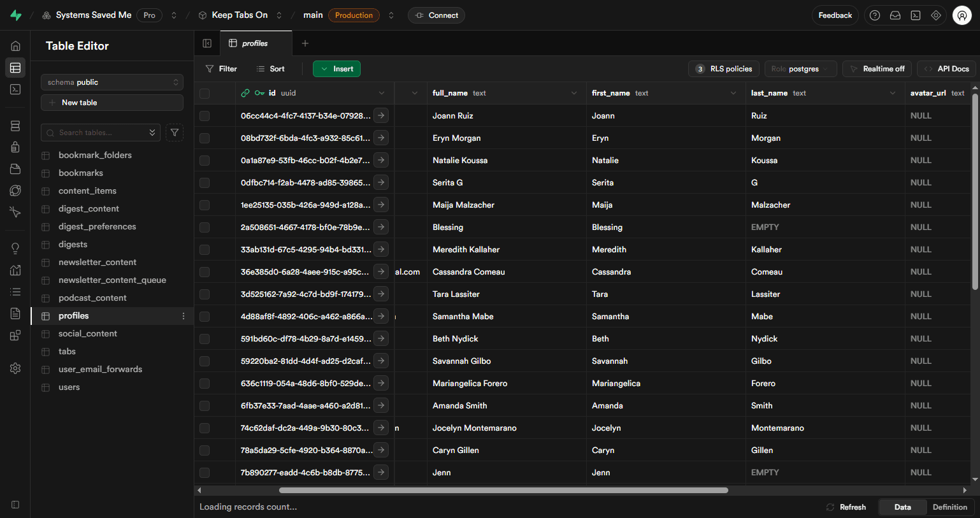Open the bookmark_folders table
980x518 pixels.
point(95,155)
